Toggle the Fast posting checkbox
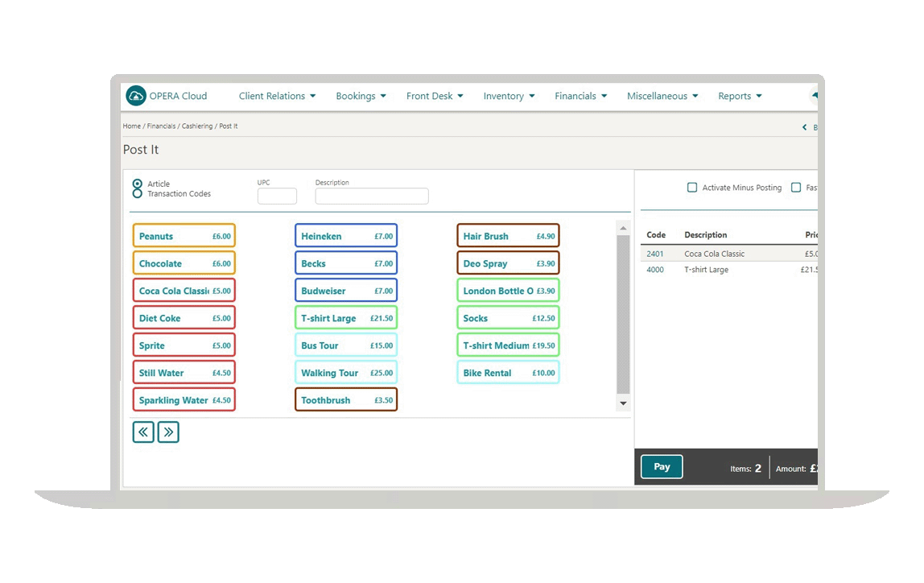 pos(796,188)
